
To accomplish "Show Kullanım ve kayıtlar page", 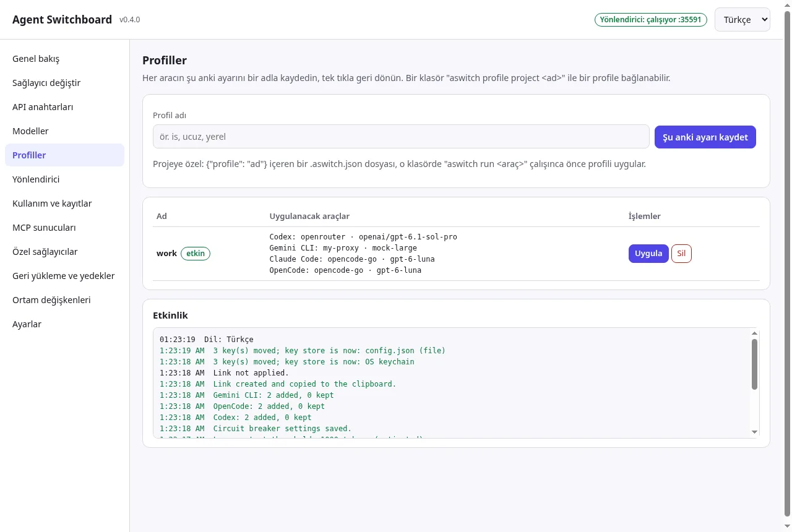I will coord(64,204).
